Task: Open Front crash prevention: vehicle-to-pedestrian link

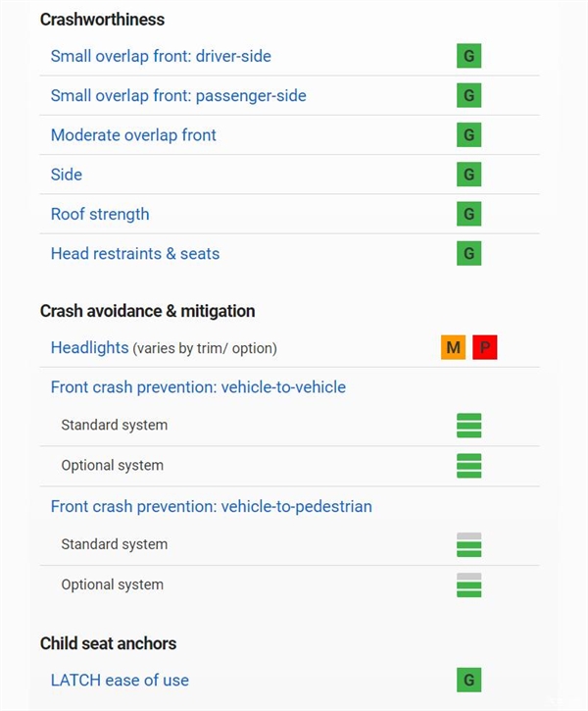Action: pyautogui.click(x=211, y=506)
